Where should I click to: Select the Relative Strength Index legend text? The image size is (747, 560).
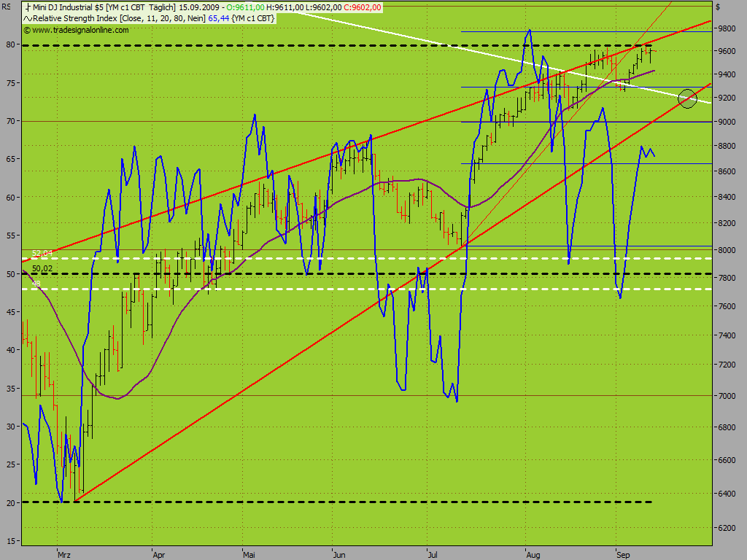[x=75, y=18]
